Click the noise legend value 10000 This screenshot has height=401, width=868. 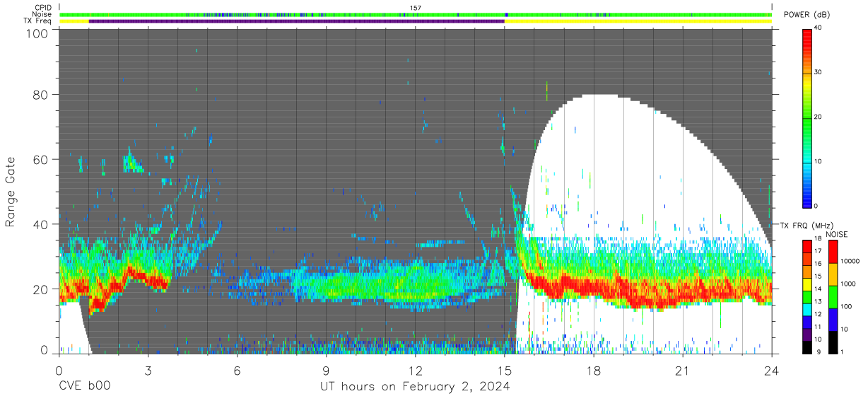point(850,261)
